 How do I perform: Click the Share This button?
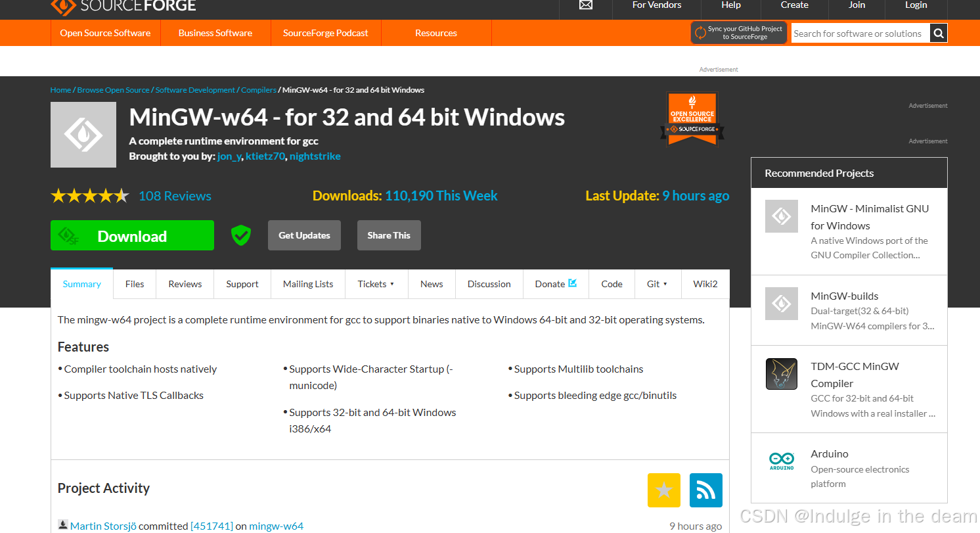389,235
